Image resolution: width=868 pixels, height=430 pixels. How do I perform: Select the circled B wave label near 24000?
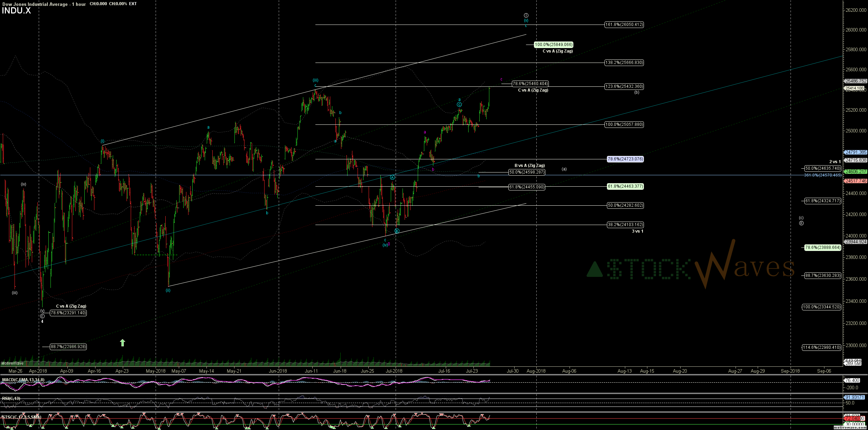(397, 231)
